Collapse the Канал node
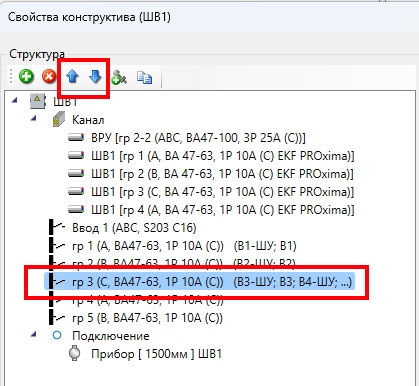419x386 pixels. 33,118
